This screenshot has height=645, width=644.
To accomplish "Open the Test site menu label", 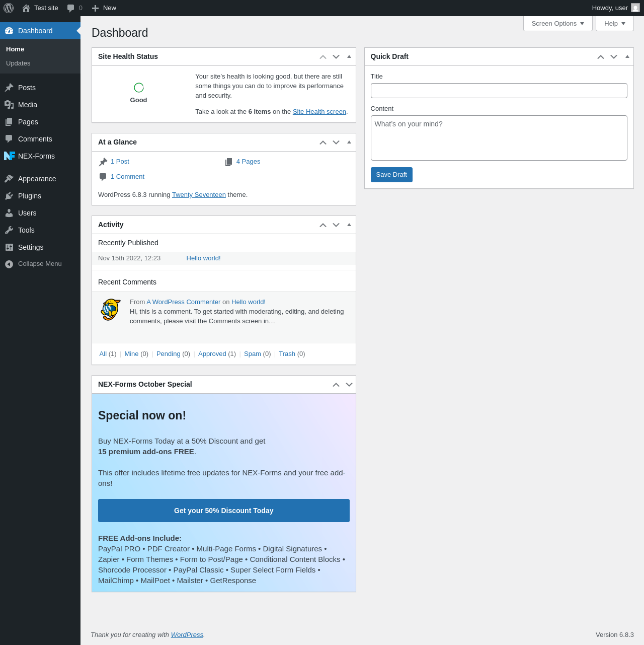I will click(x=46, y=8).
